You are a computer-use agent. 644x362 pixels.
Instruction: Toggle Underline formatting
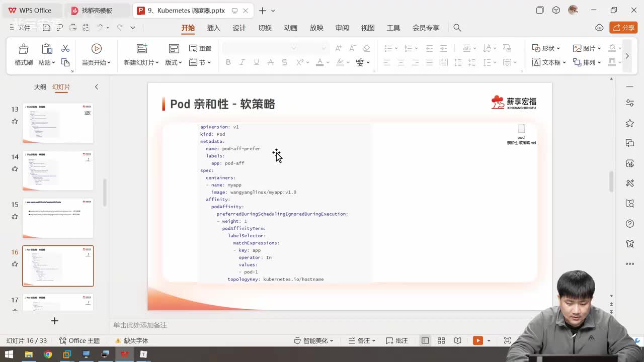pyautogui.click(x=256, y=62)
